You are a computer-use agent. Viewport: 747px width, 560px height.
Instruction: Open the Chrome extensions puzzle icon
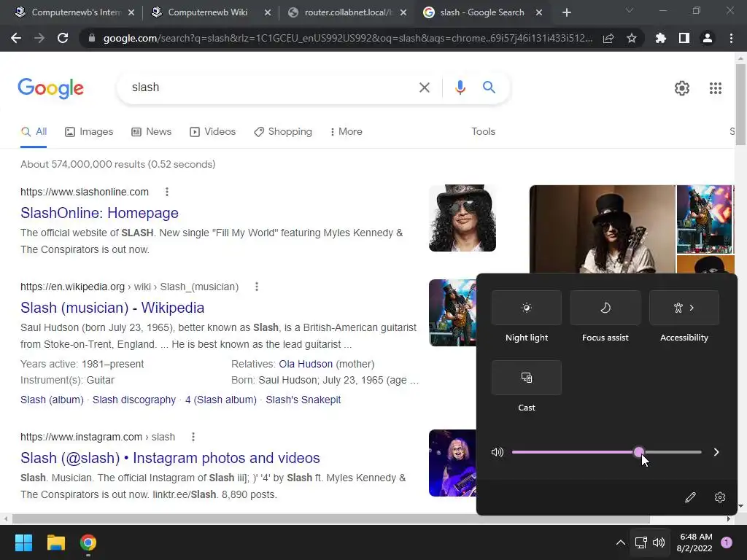click(x=661, y=38)
